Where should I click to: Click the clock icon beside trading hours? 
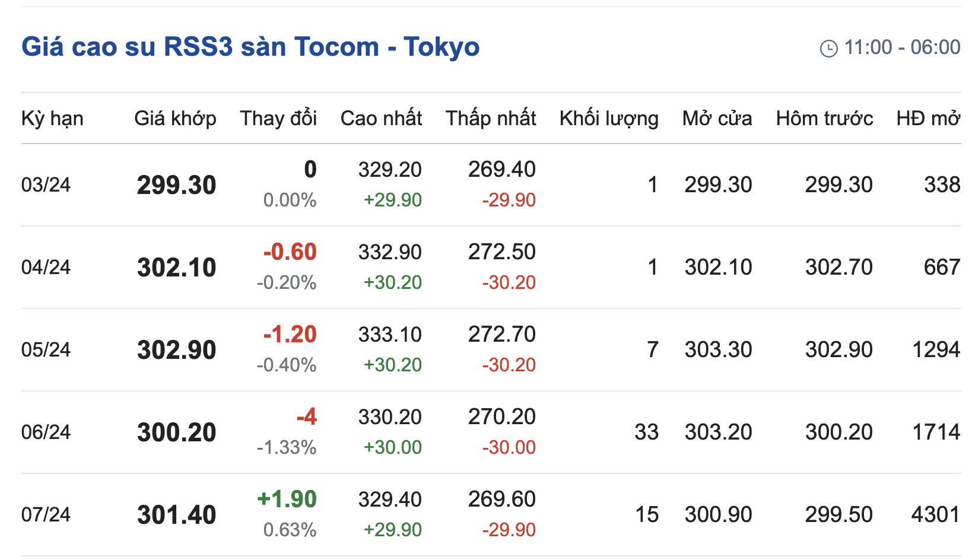pos(828,48)
